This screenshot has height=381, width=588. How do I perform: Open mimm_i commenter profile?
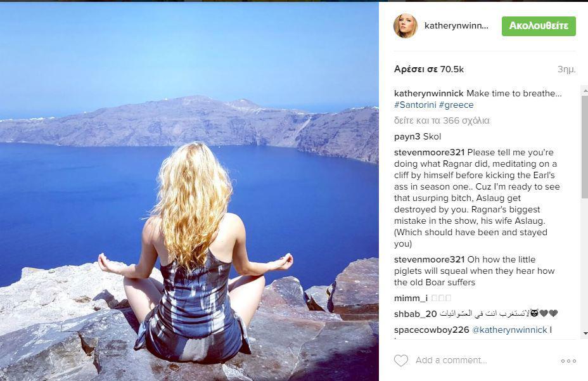(411, 298)
